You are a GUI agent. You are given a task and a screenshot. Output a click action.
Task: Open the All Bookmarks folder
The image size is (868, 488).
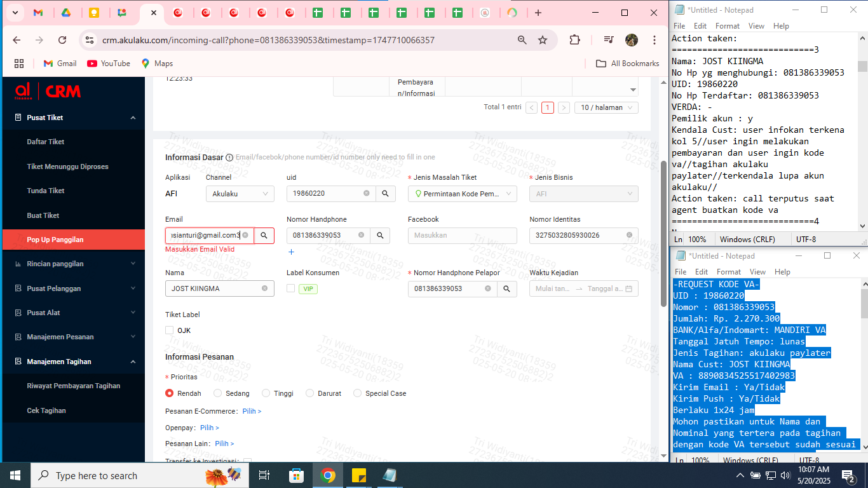(x=628, y=64)
